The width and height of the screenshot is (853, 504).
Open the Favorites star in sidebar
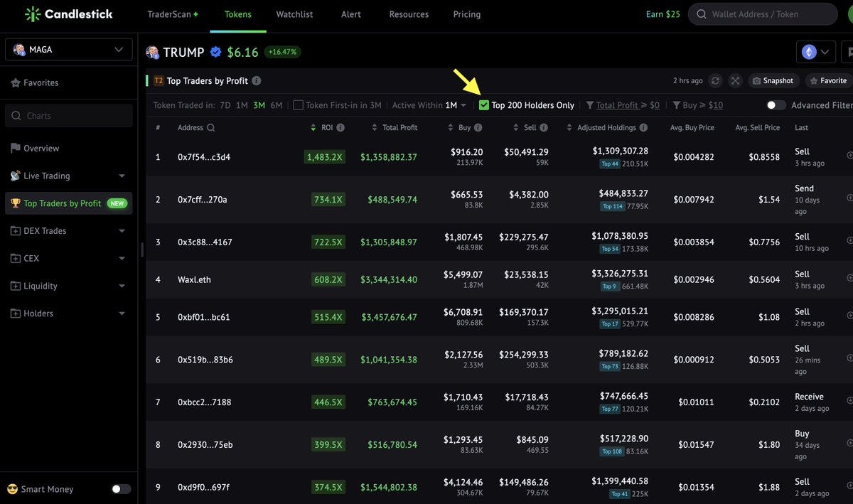pos(15,82)
